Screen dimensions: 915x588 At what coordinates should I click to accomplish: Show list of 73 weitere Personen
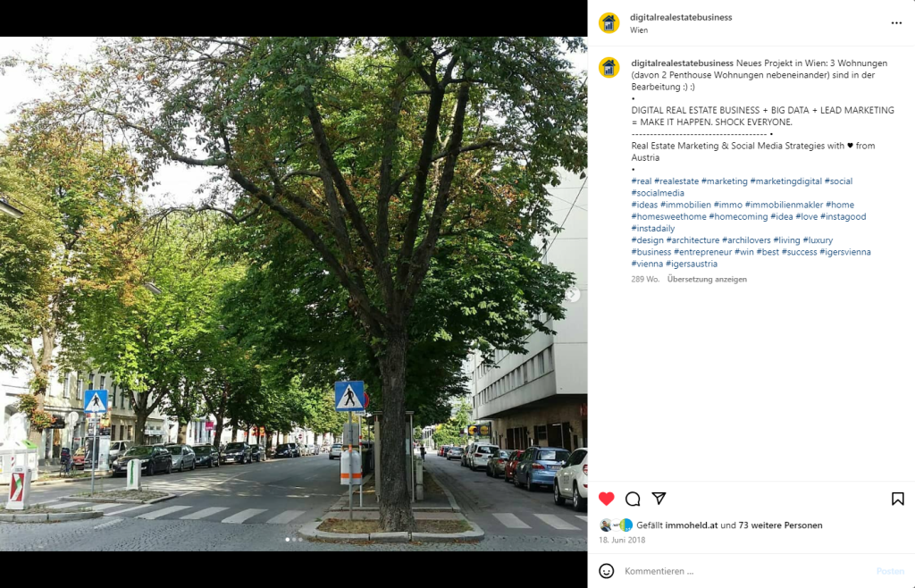[x=780, y=525]
